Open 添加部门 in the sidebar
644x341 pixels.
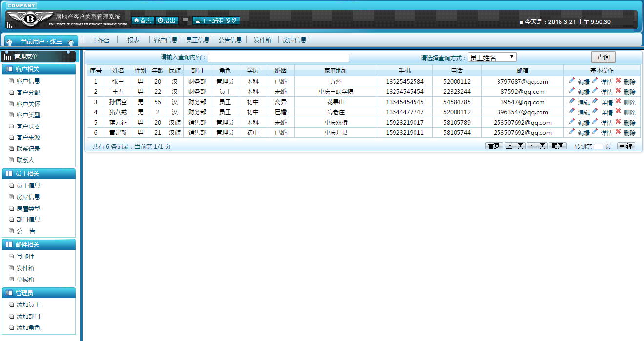[28, 316]
